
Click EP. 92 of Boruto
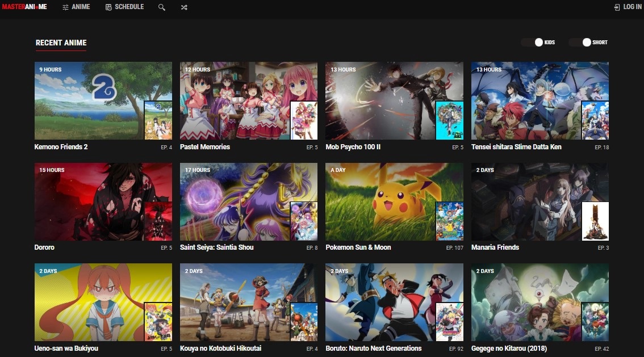pyautogui.click(x=456, y=349)
